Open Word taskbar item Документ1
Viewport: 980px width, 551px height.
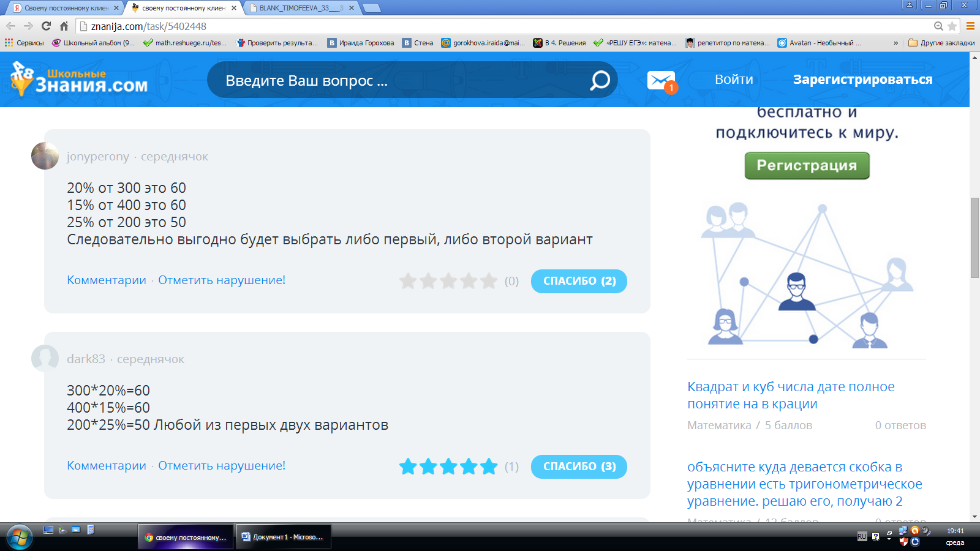284,537
